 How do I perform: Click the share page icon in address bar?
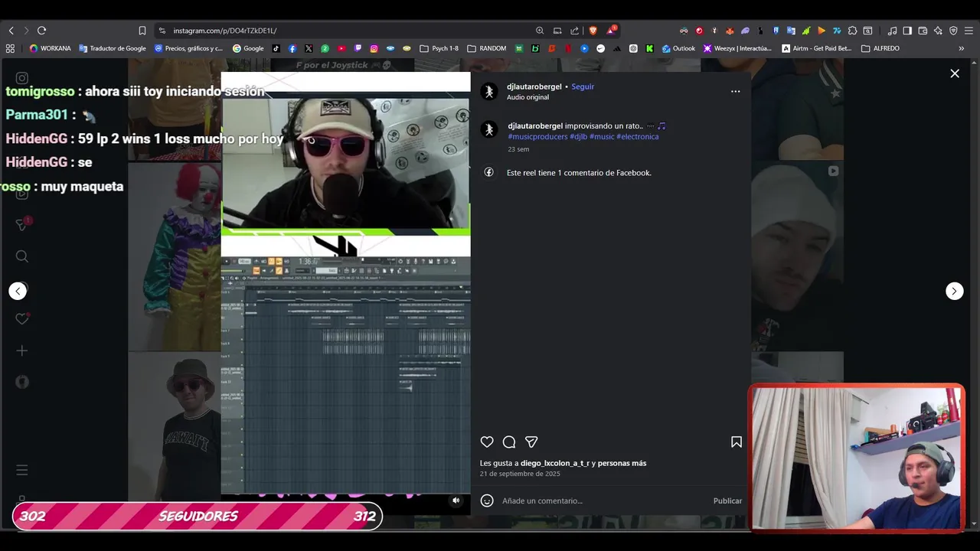pyautogui.click(x=575, y=31)
